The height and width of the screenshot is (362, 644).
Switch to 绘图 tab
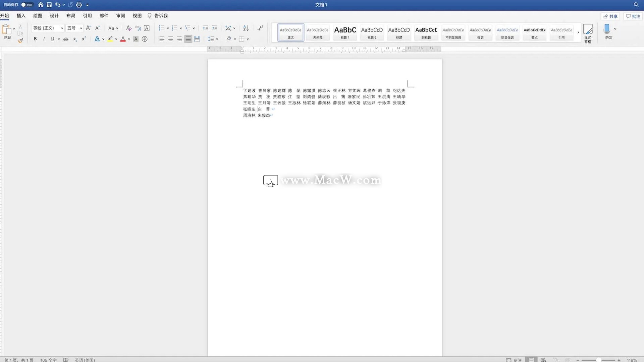38,16
